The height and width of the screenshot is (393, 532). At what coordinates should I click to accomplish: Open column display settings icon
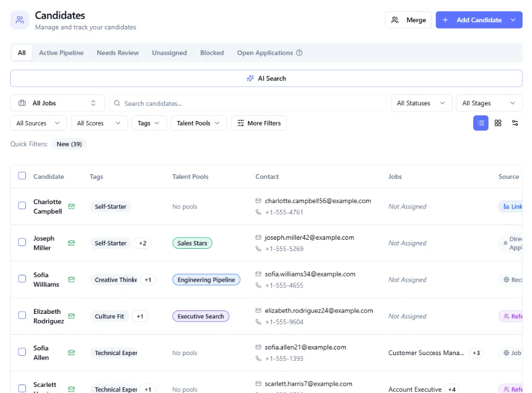click(514, 123)
